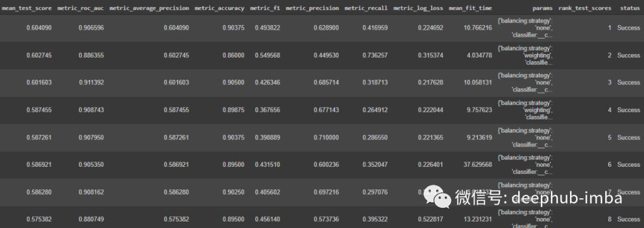
Task: Click the metric_precision column header
Action: [312, 8]
